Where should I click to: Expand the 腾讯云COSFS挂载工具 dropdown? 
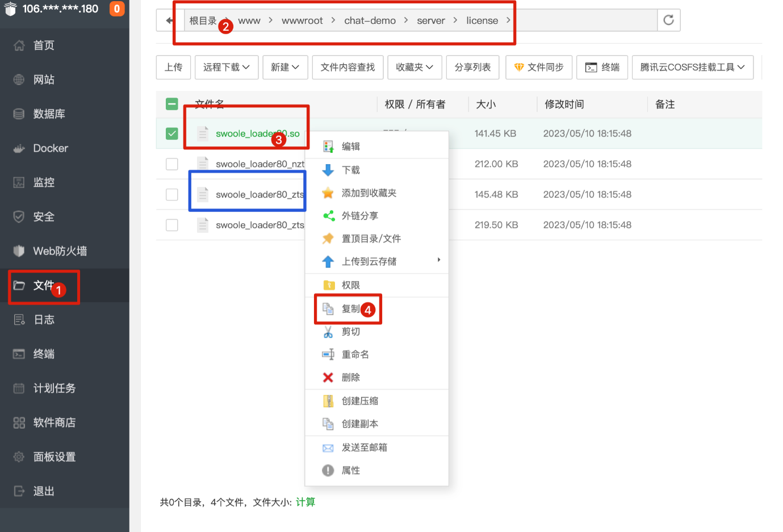[x=692, y=68]
